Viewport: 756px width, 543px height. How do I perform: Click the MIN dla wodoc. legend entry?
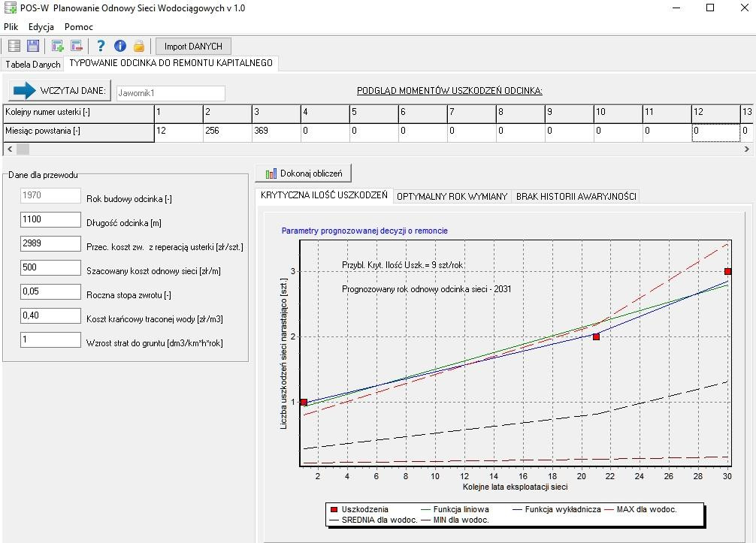coord(455,520)
